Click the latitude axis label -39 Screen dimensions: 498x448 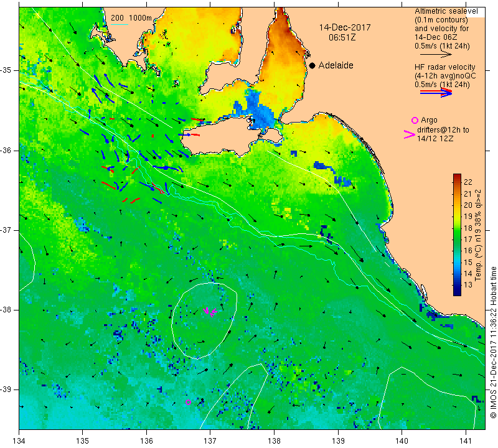tap(6, 390)
